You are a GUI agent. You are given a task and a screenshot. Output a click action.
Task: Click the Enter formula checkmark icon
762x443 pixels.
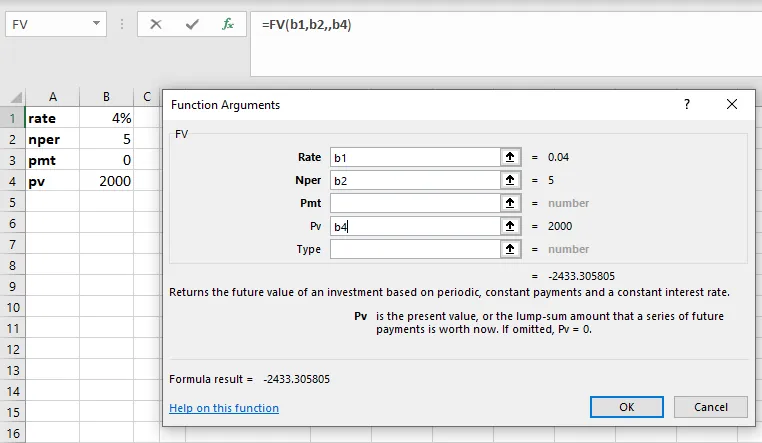tap(191, 24)
